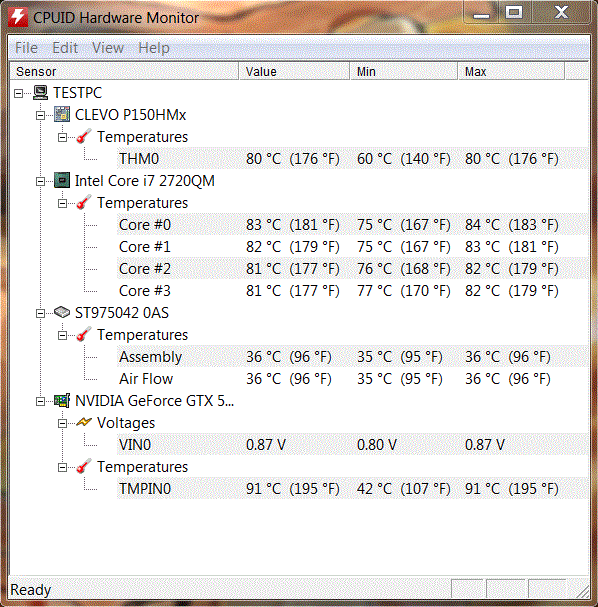The height and width of the screenshot is (607, 598).
Task: Click THM0 min 60 °C (140 °F)
Action: [404, 159]
